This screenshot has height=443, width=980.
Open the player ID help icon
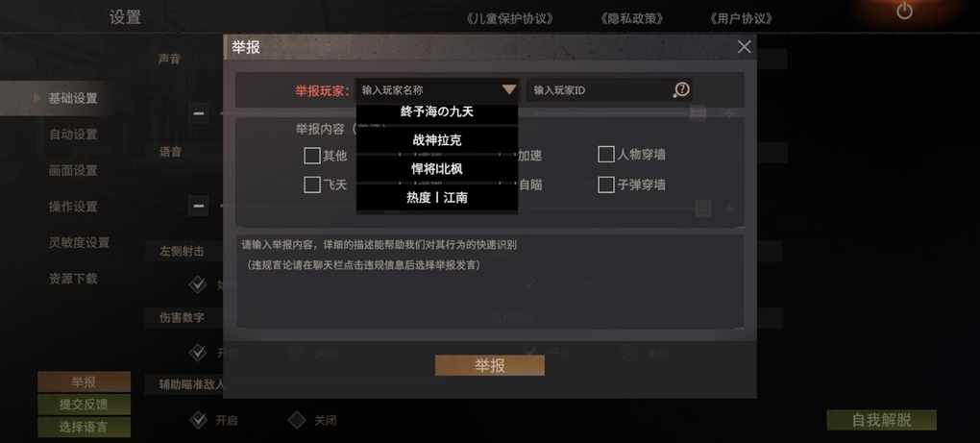(681, 90)
